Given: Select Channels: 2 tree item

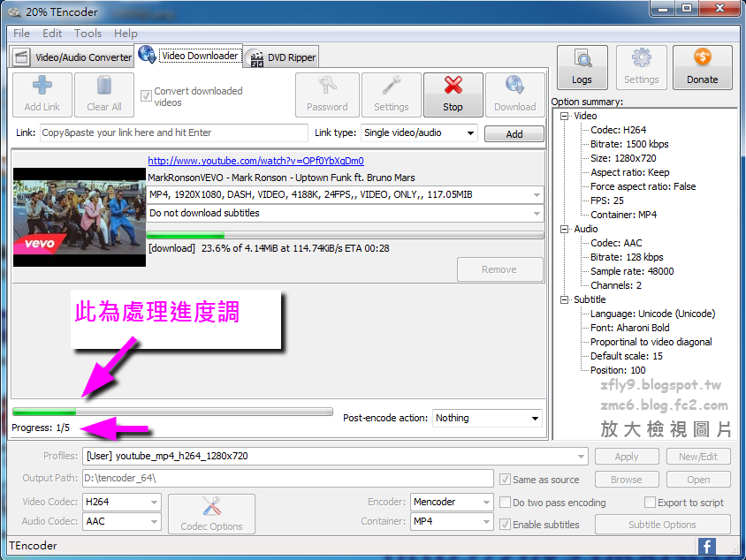Looking at the screenshot, I should tap(616, 285).
